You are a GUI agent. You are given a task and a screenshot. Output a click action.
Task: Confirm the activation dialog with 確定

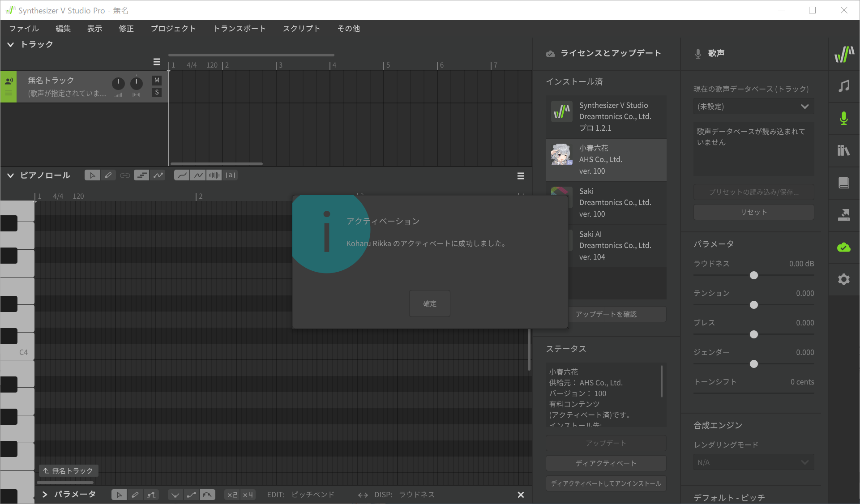(430, 303)
